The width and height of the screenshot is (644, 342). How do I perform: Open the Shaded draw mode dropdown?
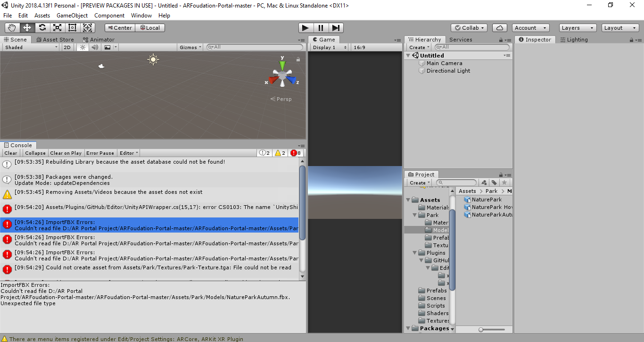click(x=31, y=47)
